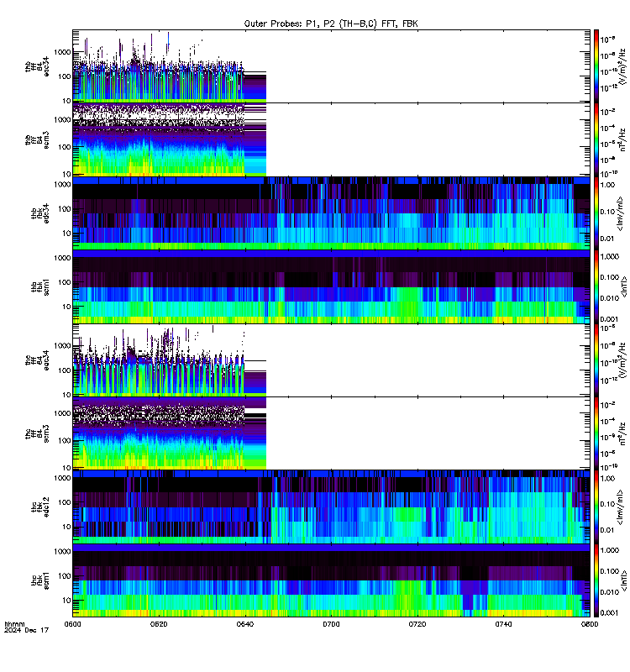The width and height of the screenshot is (630, 672).
Task: Select the thb fbk edc34 |mV/m| color bar
Action: [x=596, y=213]
